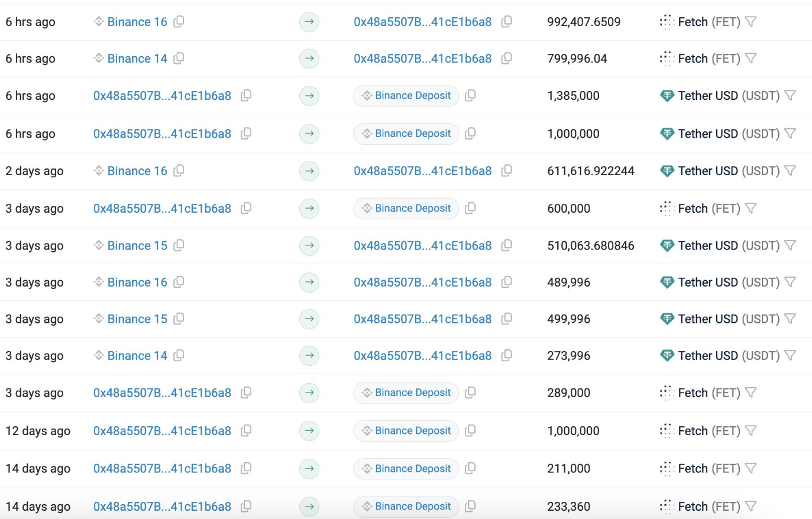Open the Tether USD (USDT) token in the 273,996 row
The width and height of the screenshot is (812, 519).
coord(728,356)
